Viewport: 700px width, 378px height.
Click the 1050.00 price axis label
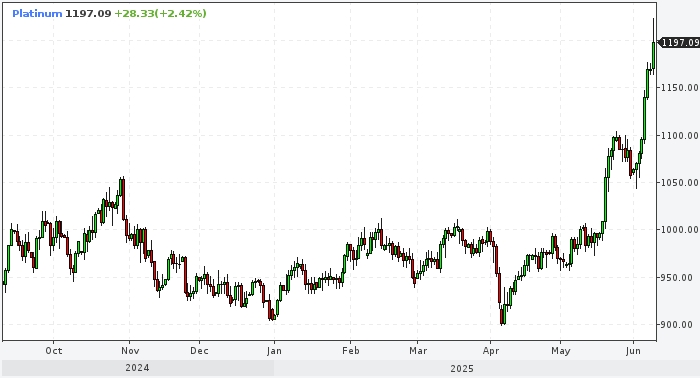(680, 183)
